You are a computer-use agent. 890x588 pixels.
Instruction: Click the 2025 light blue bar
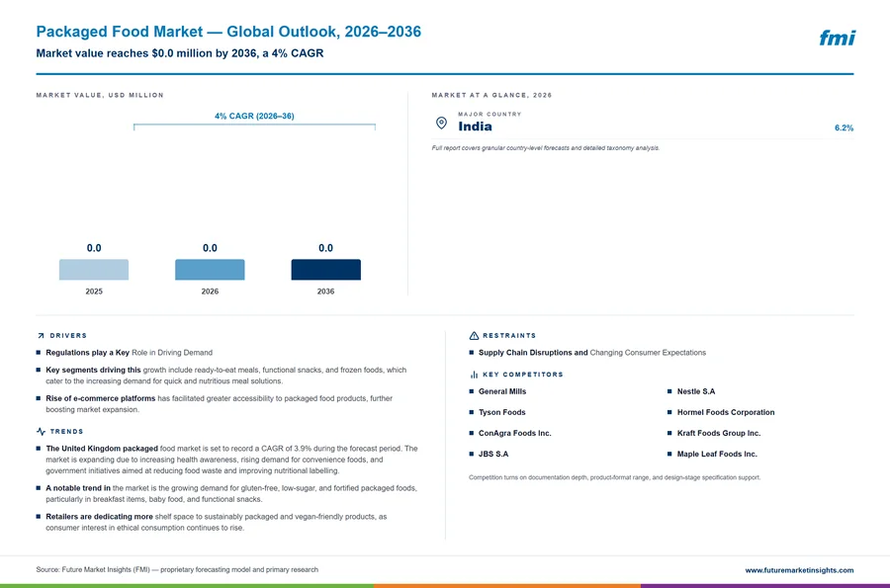[x=94, y=270]
